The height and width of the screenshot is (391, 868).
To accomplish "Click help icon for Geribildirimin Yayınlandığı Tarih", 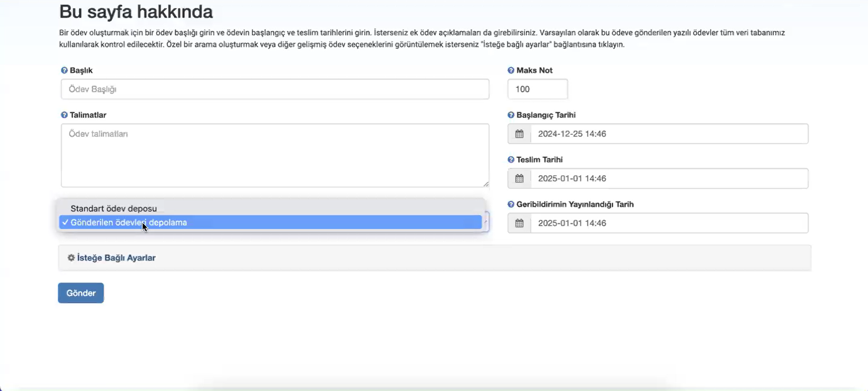I will [511, 204].
